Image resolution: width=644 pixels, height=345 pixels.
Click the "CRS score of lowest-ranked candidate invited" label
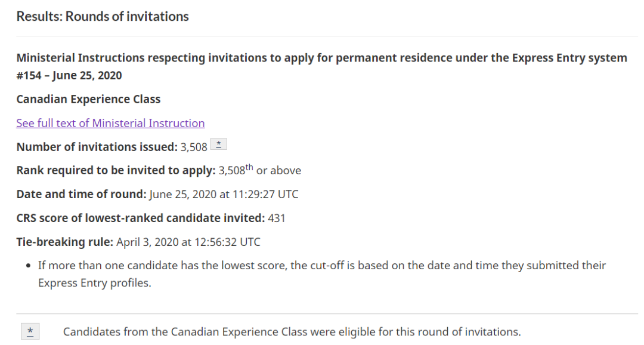(x=141, y=218)
